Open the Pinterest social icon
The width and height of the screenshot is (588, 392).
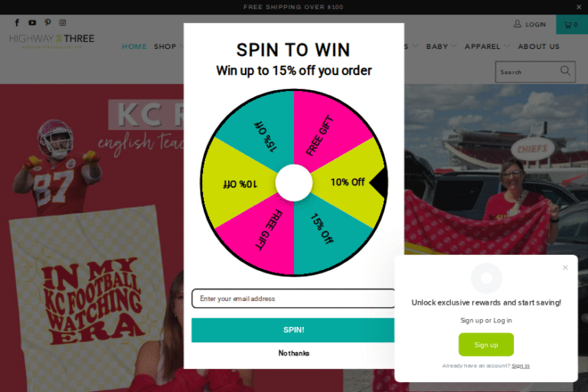[47, 23]
